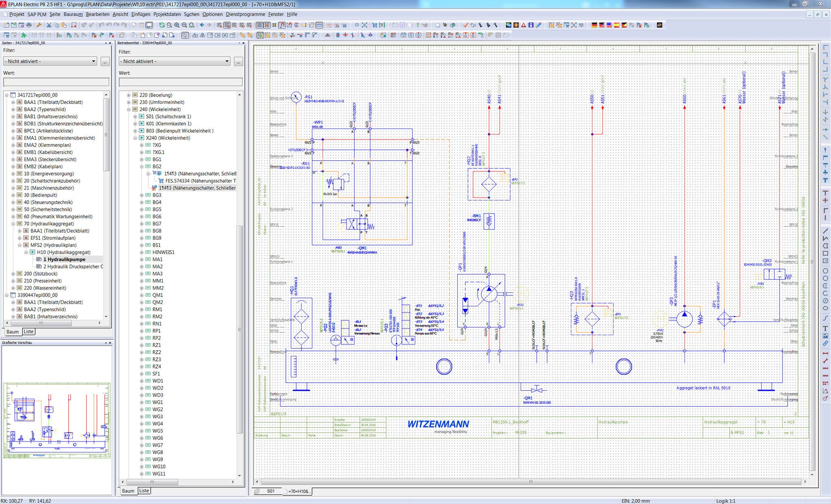This screenshot has height=504, width=831.
Task: Click the '...' button beside Seiten filter
Action: click(105, 61)
